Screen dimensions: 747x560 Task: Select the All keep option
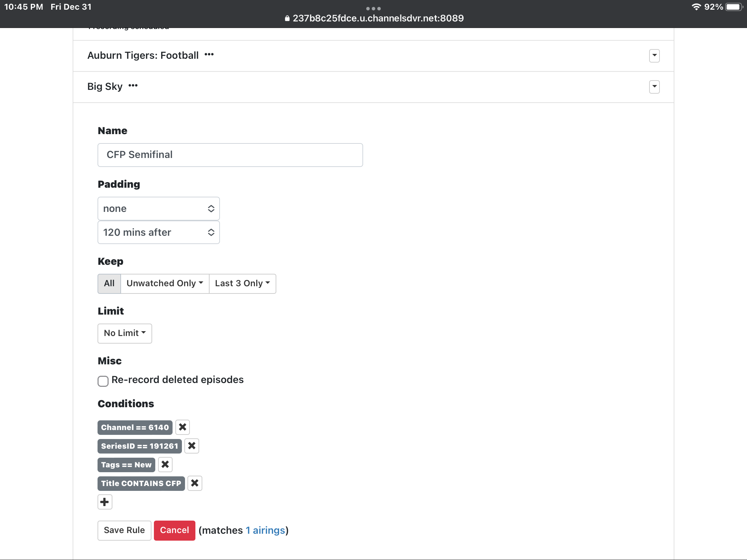[109, 283]
